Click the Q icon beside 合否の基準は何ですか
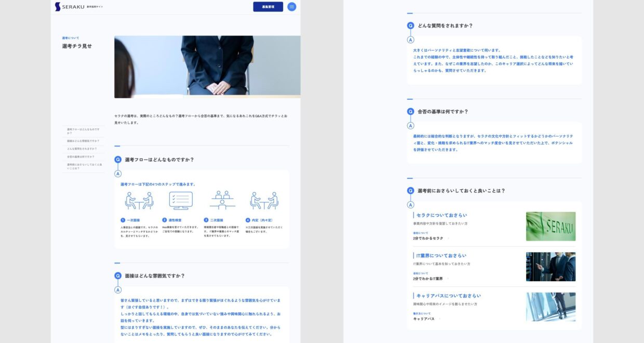The image size is (644, 343). pos(410,112)
